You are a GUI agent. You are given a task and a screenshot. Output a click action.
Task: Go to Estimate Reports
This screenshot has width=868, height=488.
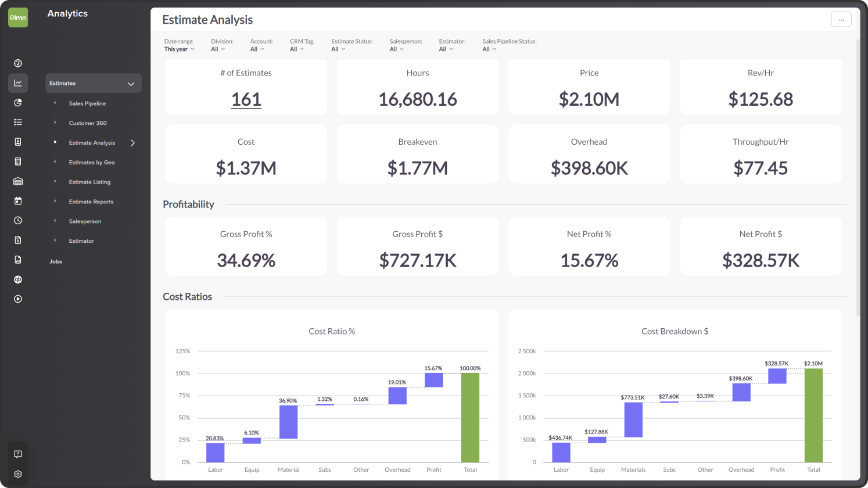tap(91, 202)
